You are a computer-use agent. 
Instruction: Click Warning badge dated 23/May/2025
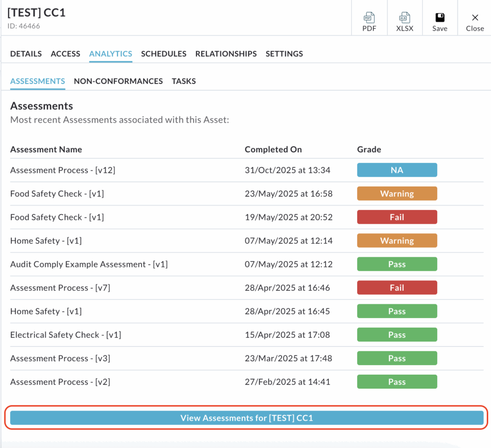[x=397, y=194]
